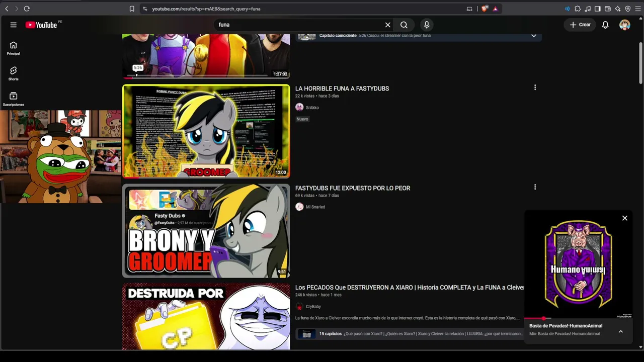Screen dimensions: 644x362
Task: Click Mi Snarled channel avatar
Action: (299, 207)
